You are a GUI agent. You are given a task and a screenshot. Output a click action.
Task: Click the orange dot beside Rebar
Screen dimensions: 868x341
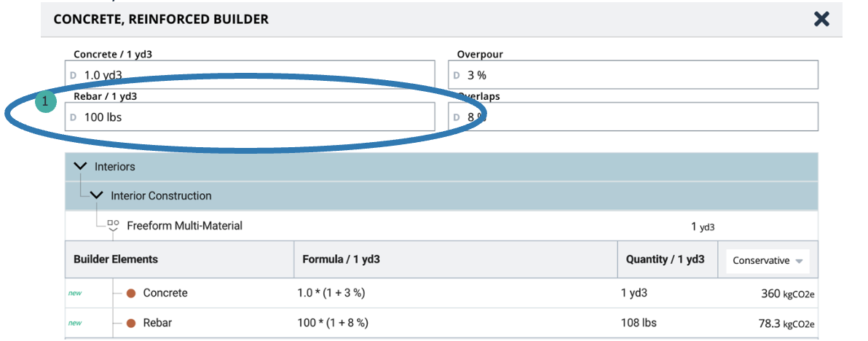point(132,323)
